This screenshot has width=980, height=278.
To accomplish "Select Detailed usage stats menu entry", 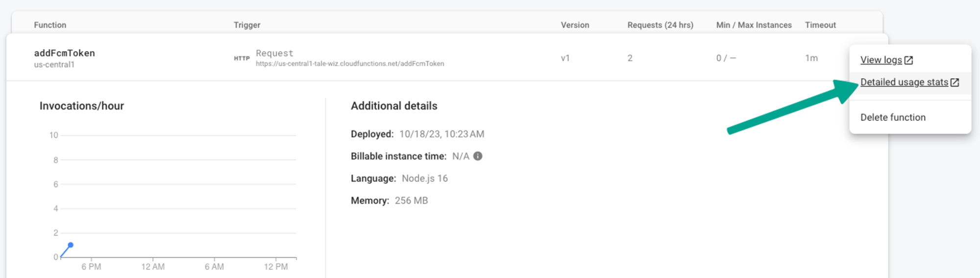I will (910, 82).
